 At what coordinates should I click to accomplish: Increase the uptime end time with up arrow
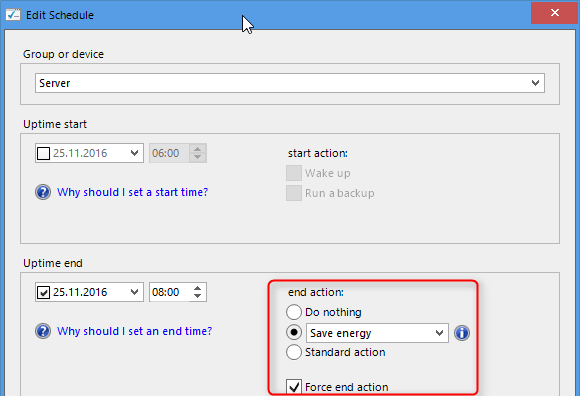pos(198,288)
